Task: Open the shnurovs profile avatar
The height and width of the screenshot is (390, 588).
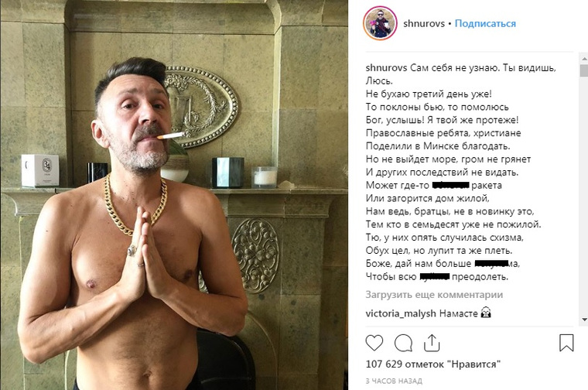Action: 380,23
